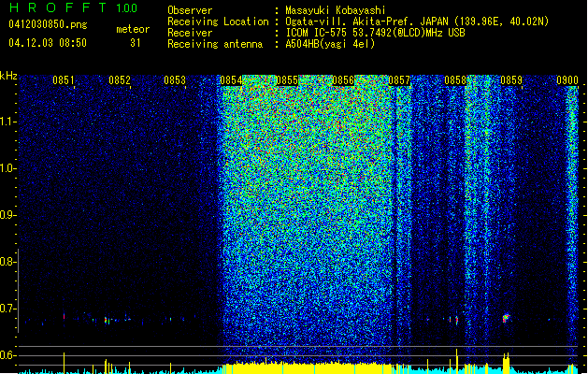Click the 0851 time marker
This screenshot has width=588, height=374.
63,80
